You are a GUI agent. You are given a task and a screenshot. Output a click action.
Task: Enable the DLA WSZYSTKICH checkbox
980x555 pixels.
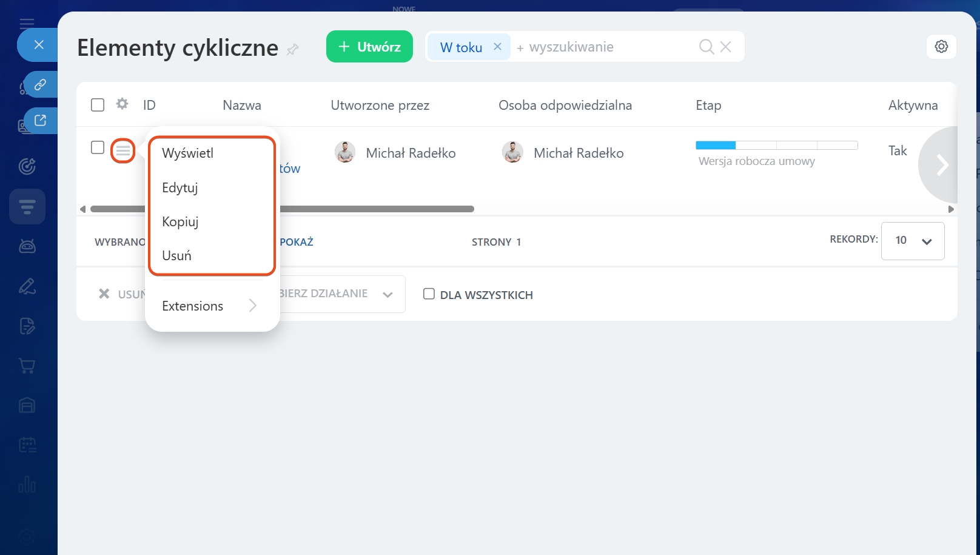[429, 294]
